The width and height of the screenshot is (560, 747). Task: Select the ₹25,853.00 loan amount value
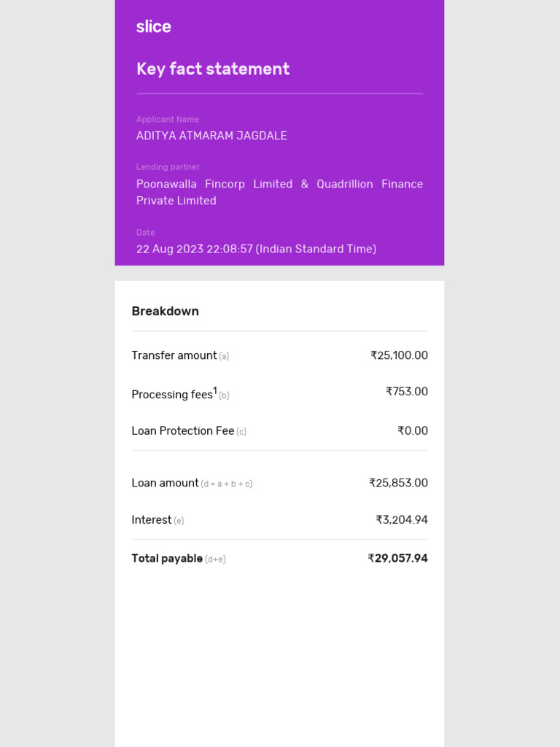(398, 483)
